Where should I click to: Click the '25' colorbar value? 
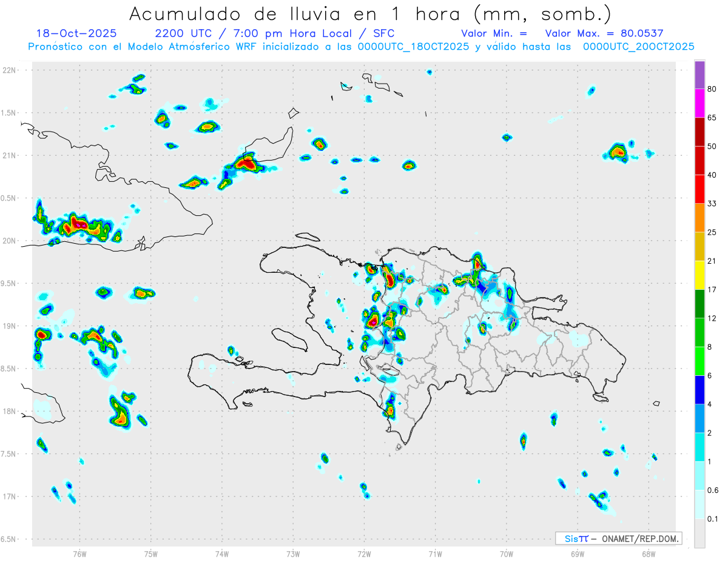[x=712, y=232]
